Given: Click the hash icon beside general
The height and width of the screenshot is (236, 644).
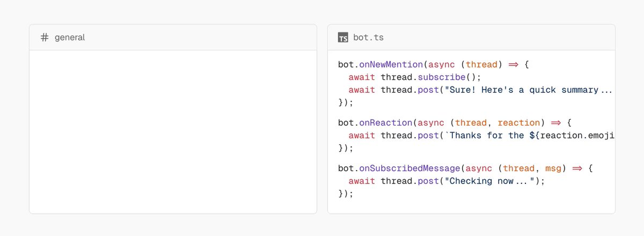Looking at the screenshot, I should 45,38.
